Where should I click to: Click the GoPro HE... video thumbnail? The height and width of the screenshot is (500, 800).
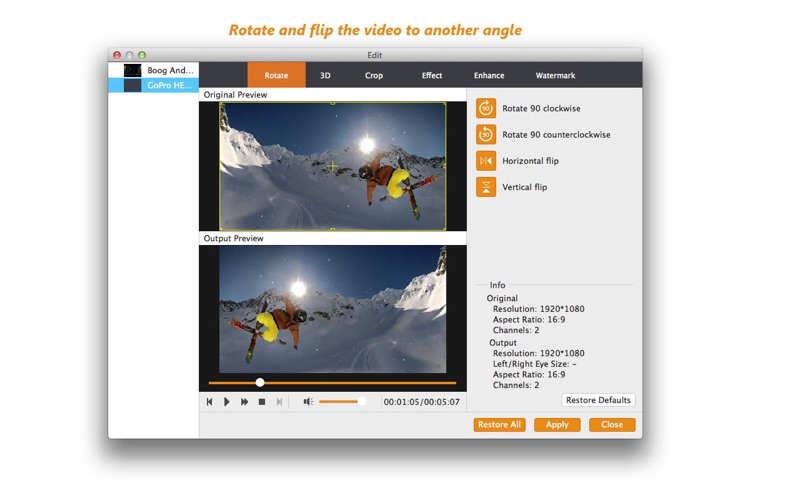[133, 85]
